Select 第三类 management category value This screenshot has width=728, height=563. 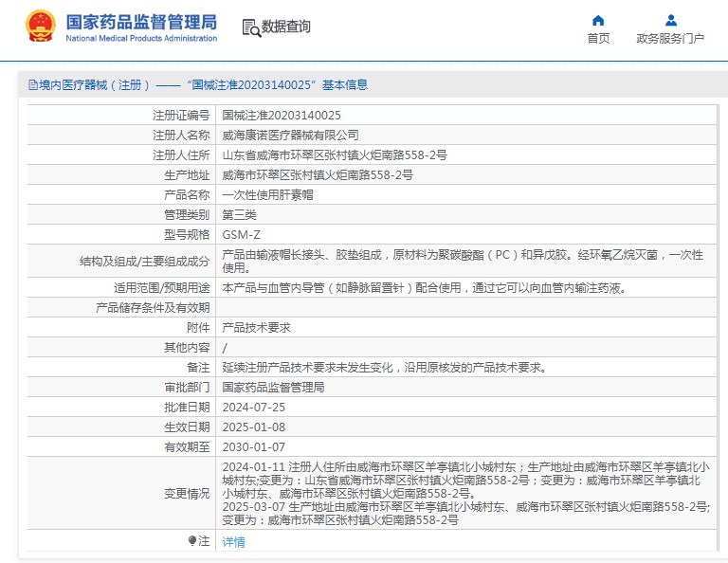[239, 215]
